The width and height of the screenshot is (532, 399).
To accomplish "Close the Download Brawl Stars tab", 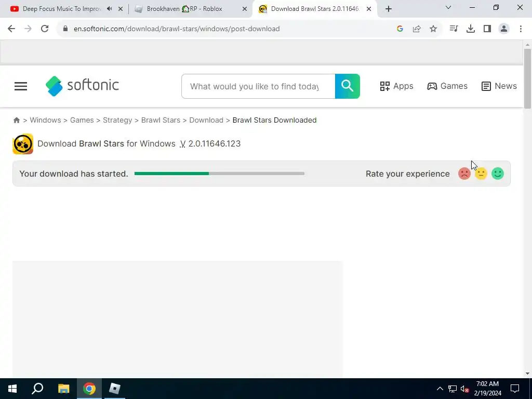I will tap(369, 9).
